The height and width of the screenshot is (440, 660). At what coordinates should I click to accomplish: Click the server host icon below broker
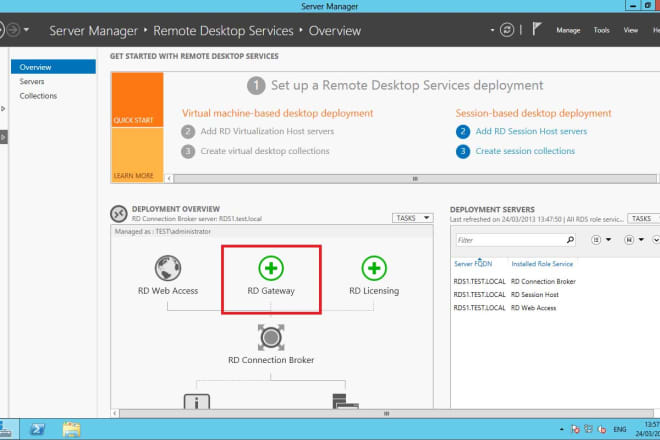tap(345, 401)
